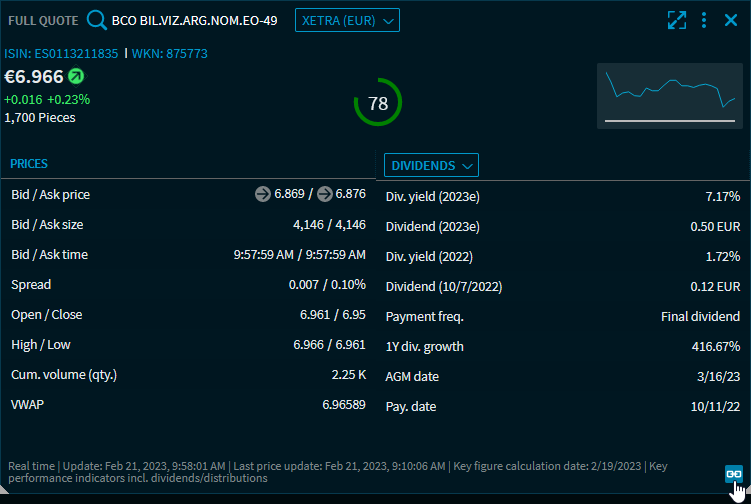Click the expand to full view icon
751x504 pixels.
[677, 20]
